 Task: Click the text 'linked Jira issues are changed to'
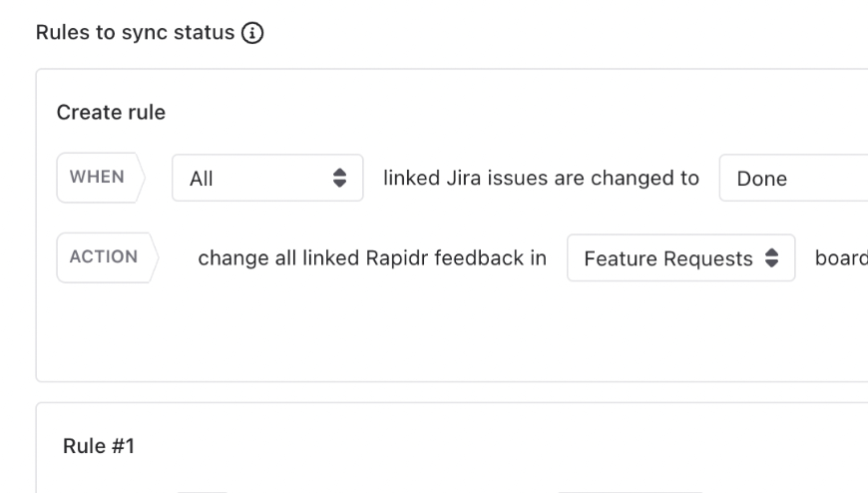542,178
